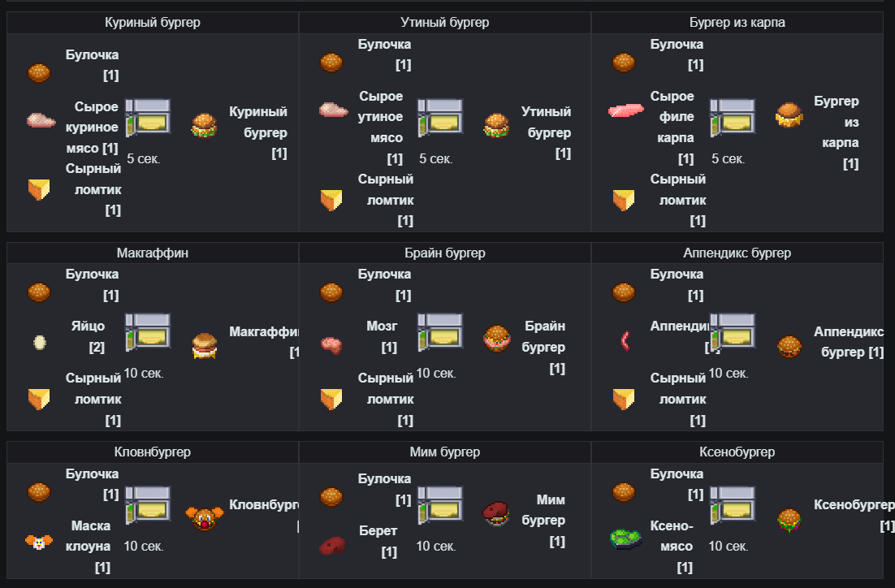Click the 'Бургер из карпа' recipe header
The height and width of the screenshot is (588, 895).
point(737,23)
